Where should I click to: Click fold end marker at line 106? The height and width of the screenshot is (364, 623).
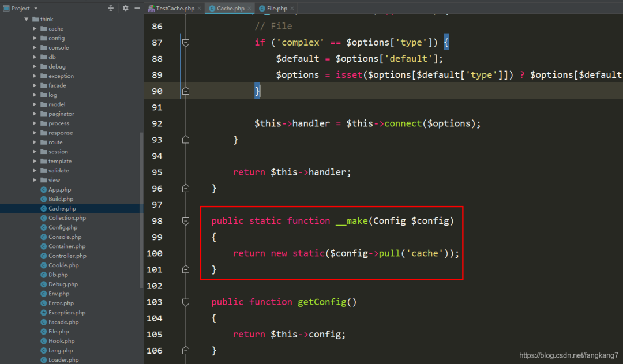(186, 350)
